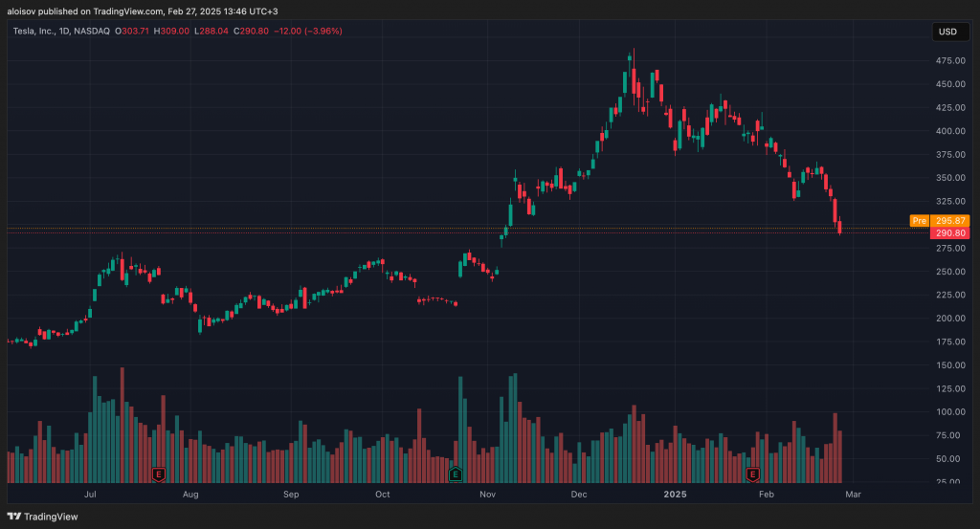Click the 400.00 price axis label
This screenshot has width=980, height=529.
(950, 131)
